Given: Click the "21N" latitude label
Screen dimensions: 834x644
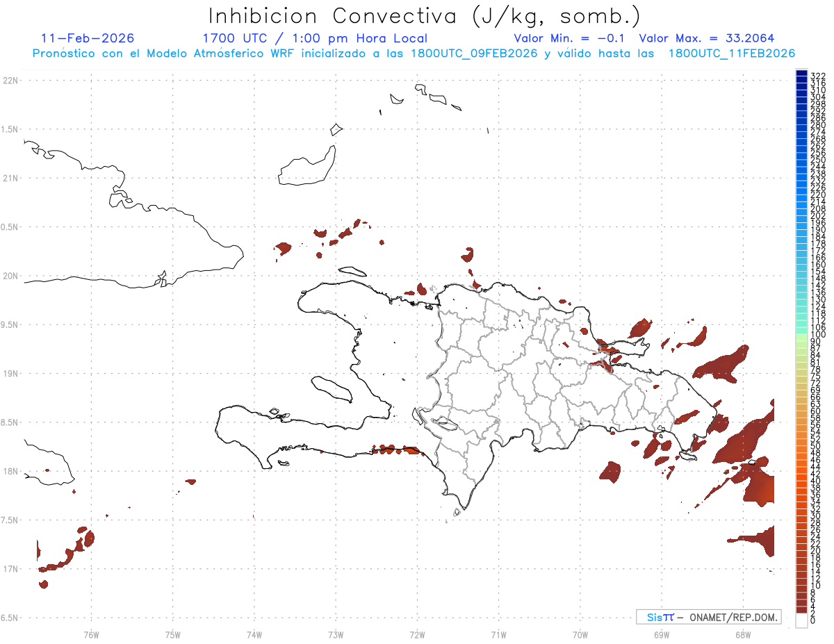Looking at the screenshot, I should coord(10,178).
